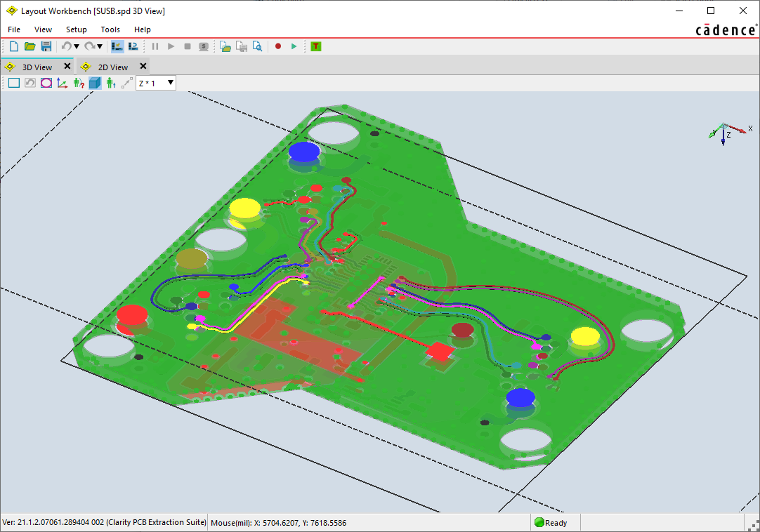Viewport: 760px width, 532px height.
Task: Click the grayed reset view icon
Action: (30, 83)
